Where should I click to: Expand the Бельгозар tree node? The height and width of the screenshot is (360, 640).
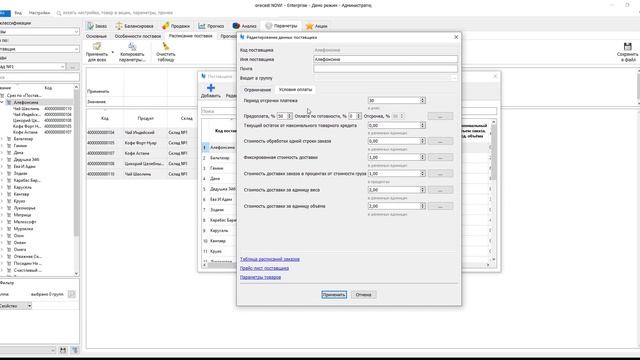tap(2, 139)
